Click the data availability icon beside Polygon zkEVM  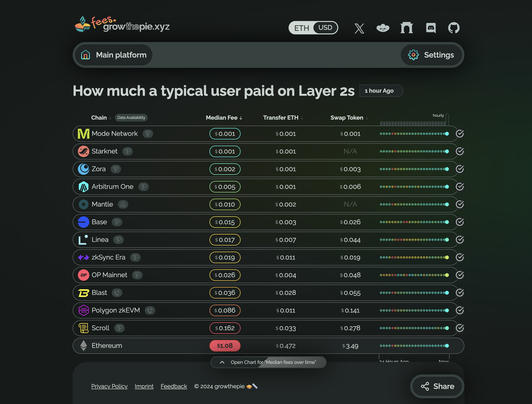(x=150, y=310)
